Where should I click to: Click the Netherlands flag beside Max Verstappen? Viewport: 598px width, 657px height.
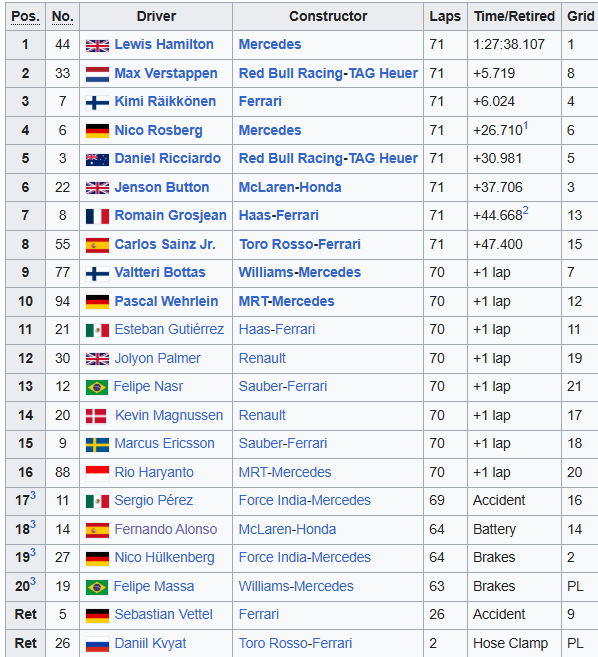coord(97,74)
